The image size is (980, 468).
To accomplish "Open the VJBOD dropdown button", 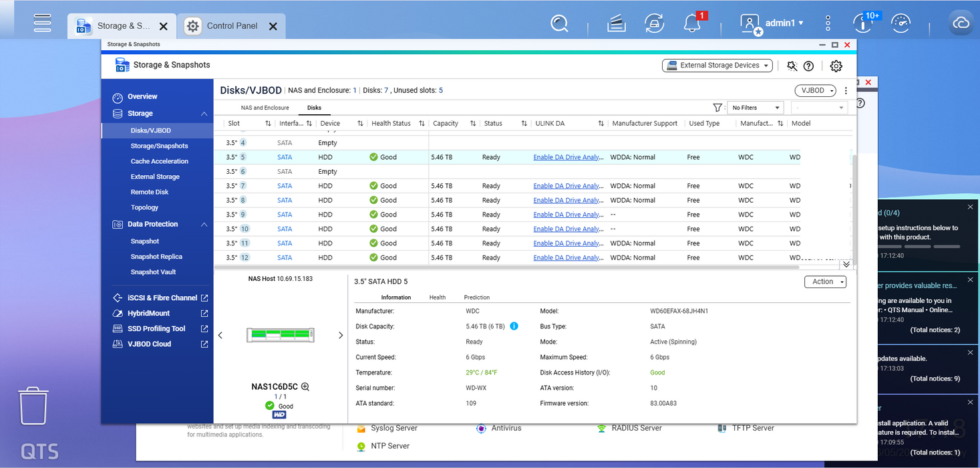I will 816,91.
